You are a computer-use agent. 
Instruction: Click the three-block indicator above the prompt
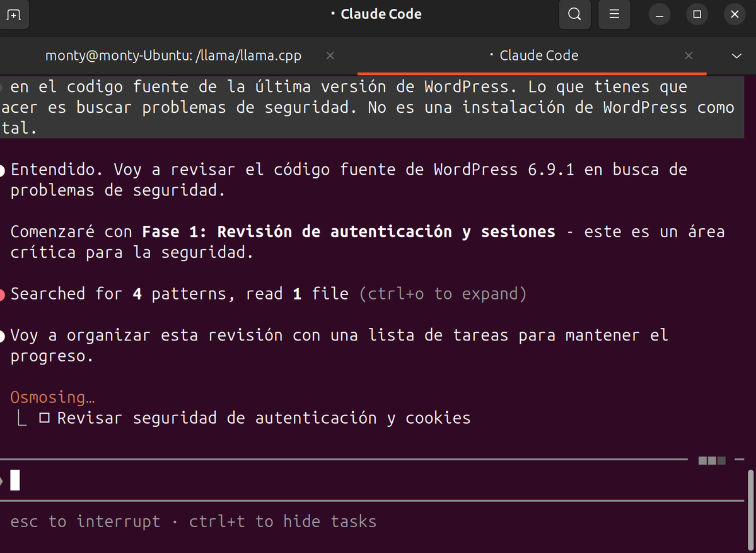click(x=712, y=460)
